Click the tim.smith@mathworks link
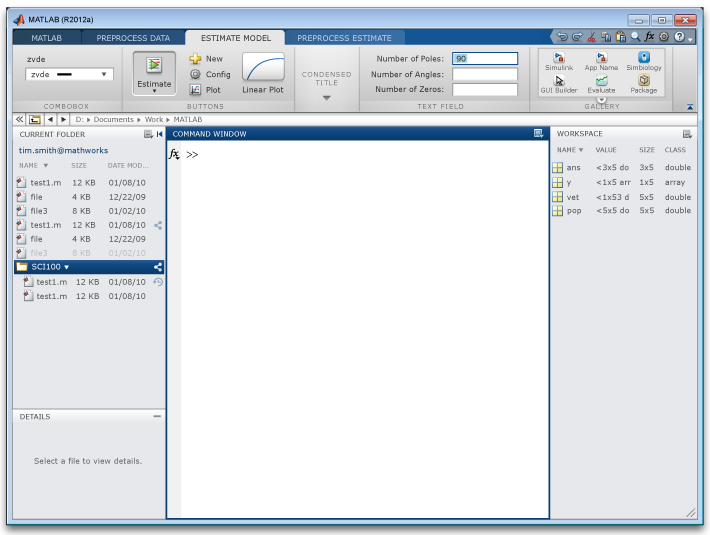The height and width of the screenshot is (535, 710). click(63, 150)
